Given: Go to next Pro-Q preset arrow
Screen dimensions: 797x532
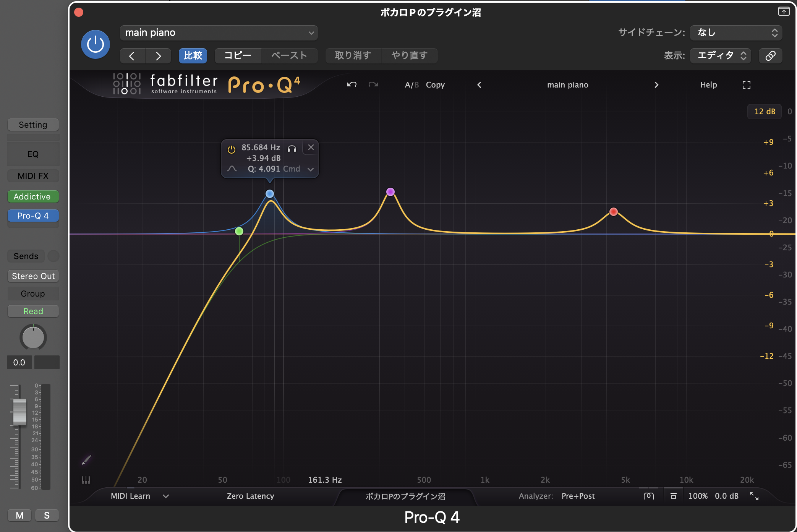Looking at the screenshot, I should (656, 85).
